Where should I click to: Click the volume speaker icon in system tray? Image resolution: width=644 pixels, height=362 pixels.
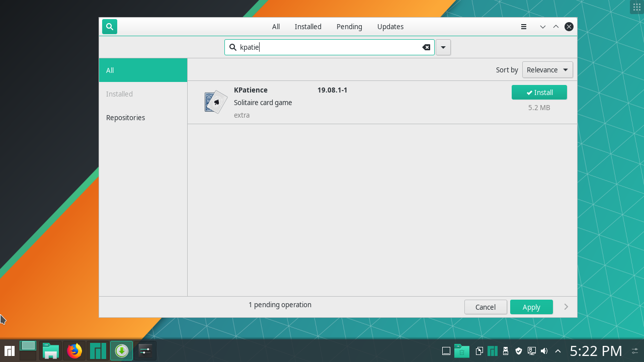click(544, 350)
